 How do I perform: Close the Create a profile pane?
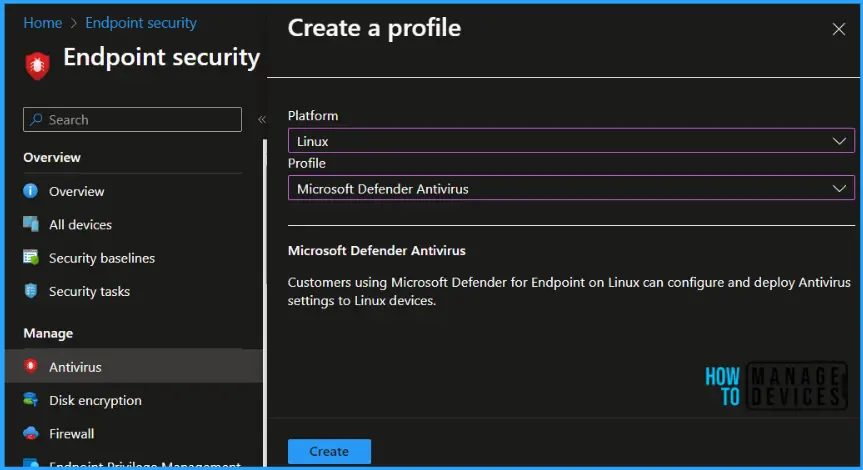coord(838,29)
